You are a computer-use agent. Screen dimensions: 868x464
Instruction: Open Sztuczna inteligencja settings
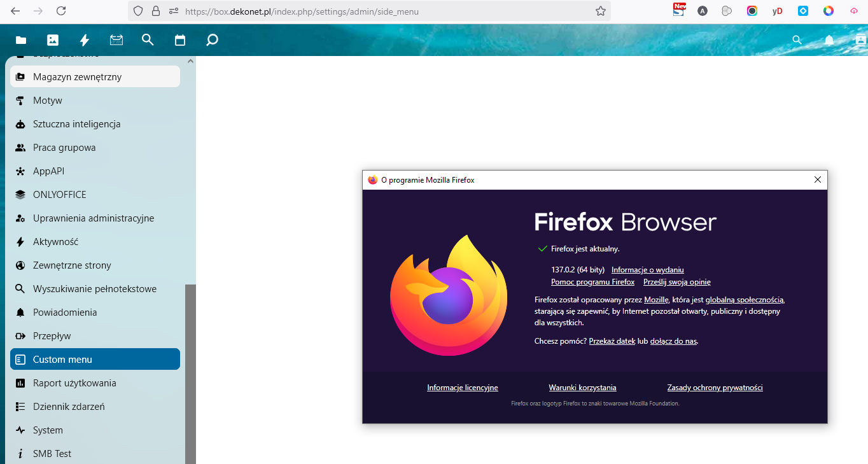coord(76,124)
